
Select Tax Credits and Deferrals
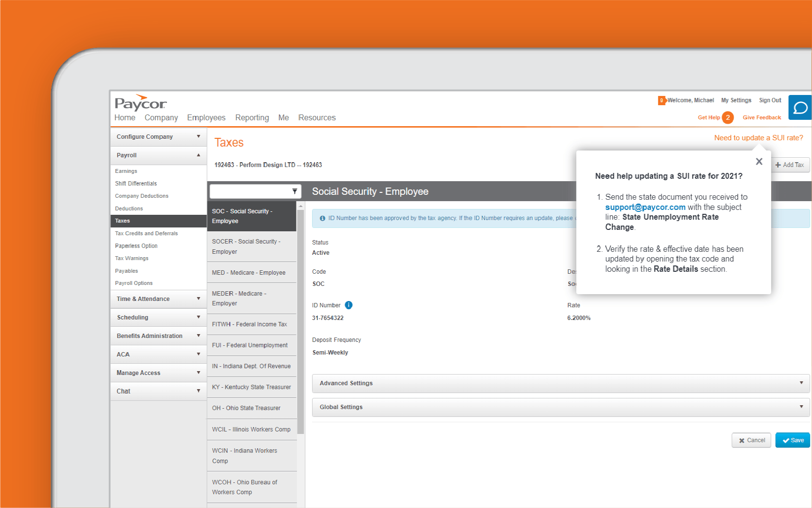tap(147, 233)
